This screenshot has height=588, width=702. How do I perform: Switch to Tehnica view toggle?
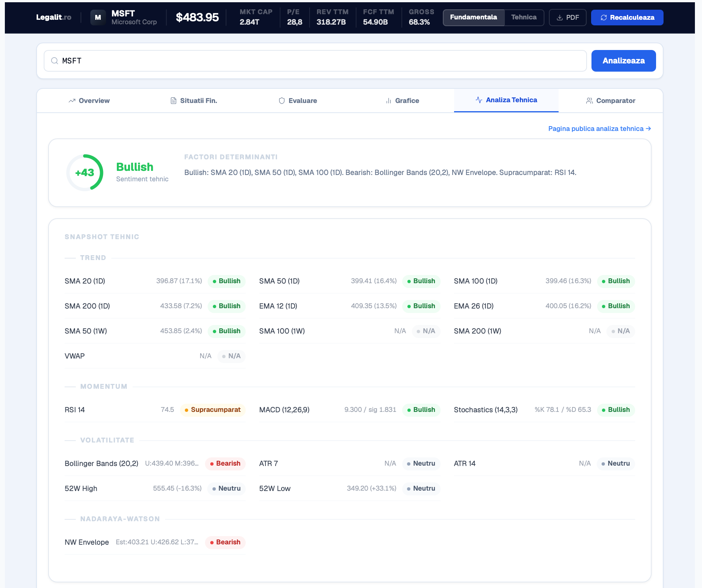tap(524, 18)
